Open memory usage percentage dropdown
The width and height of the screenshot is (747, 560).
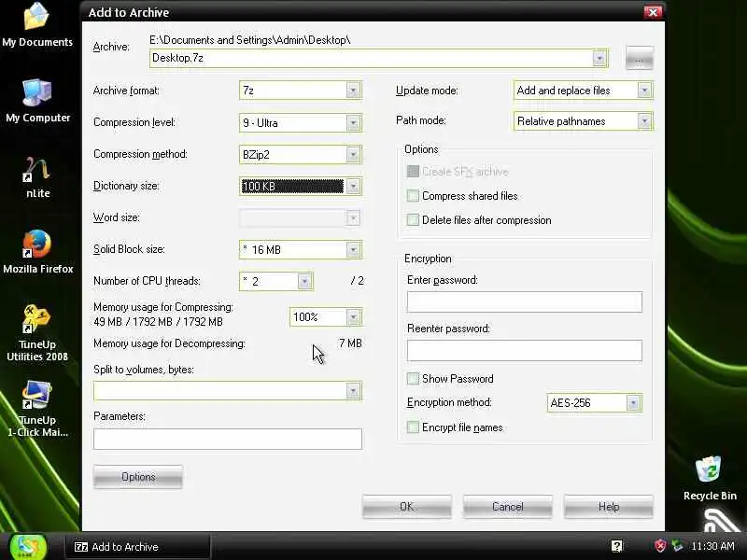(x=353, y=317)
